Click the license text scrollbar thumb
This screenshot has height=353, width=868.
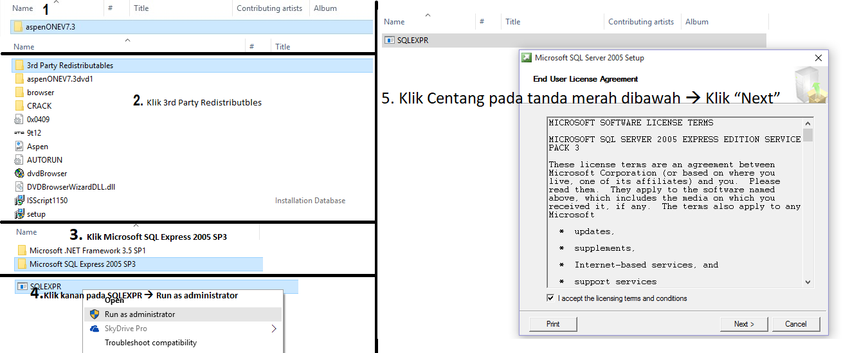point(808,134)
